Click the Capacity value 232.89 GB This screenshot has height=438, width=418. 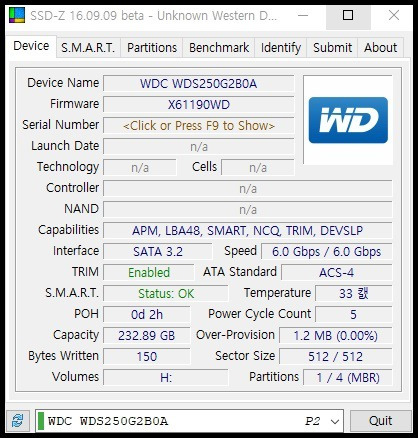[147, 336]
